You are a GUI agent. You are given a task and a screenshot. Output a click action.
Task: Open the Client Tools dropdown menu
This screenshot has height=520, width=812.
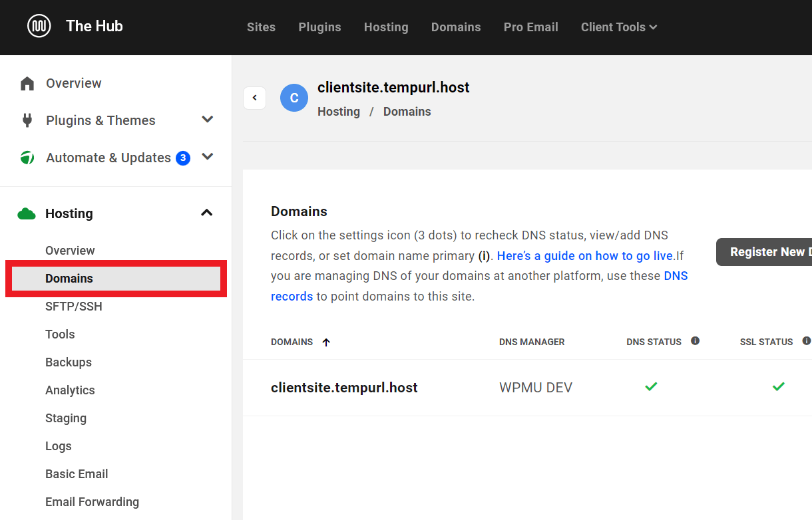618,27
